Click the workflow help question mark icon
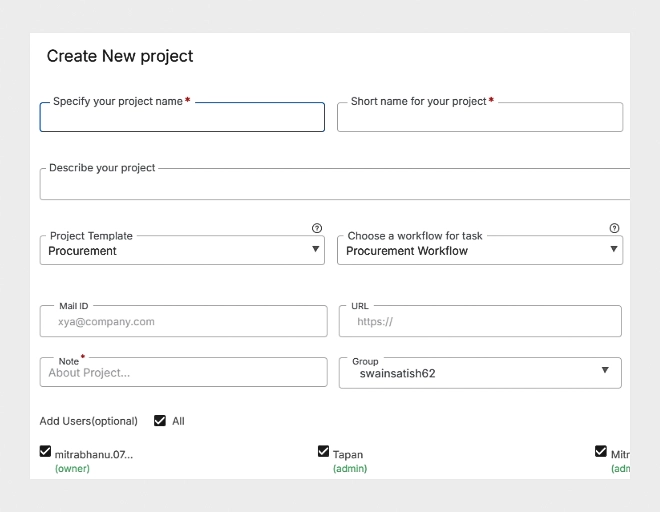Screen dimensions: 660x512 [x=614, y=228]
